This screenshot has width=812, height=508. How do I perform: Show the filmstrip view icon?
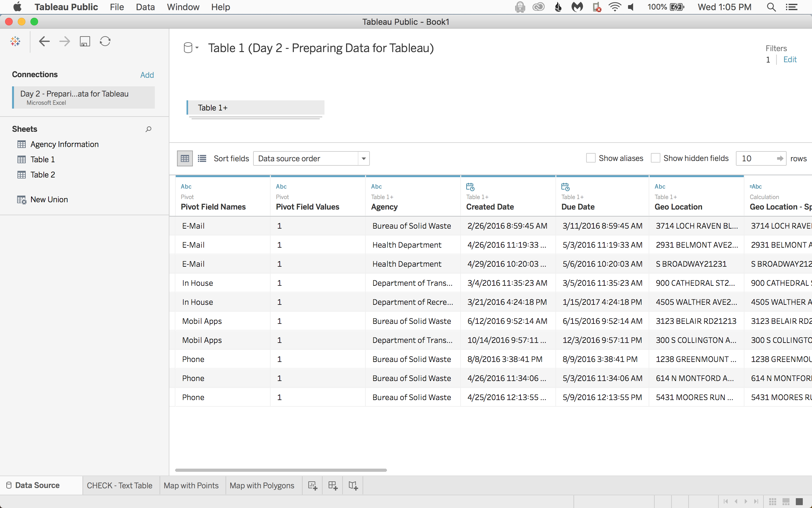[x=786, y=501]
